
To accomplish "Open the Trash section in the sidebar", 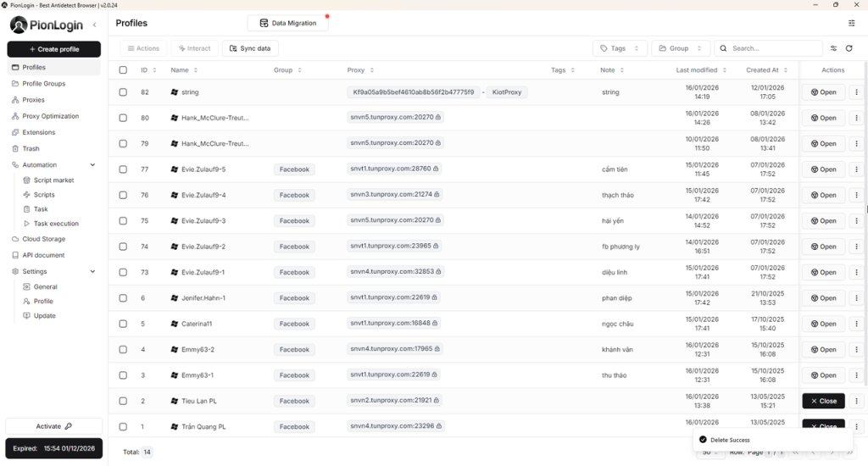I will 31,148.
